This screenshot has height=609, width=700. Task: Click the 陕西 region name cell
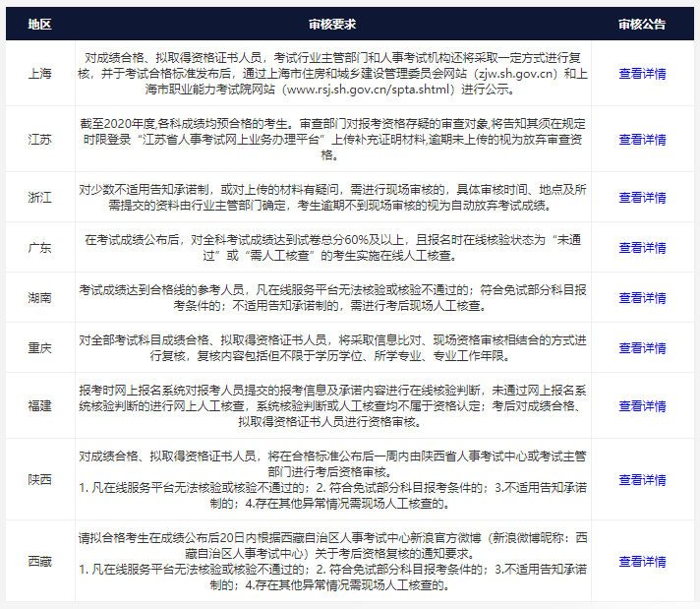click(40, 479)
